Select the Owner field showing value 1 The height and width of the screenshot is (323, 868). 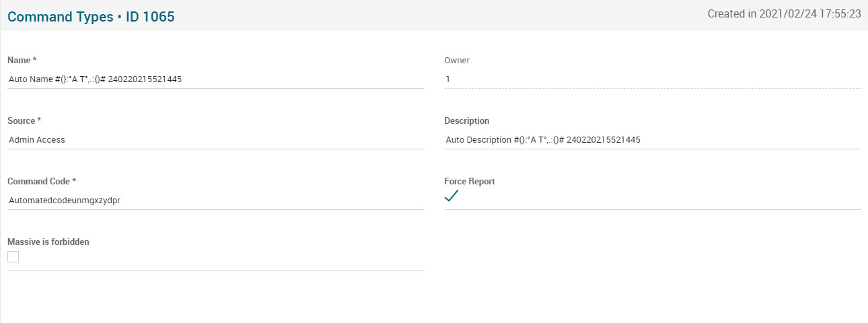[652, 79]
